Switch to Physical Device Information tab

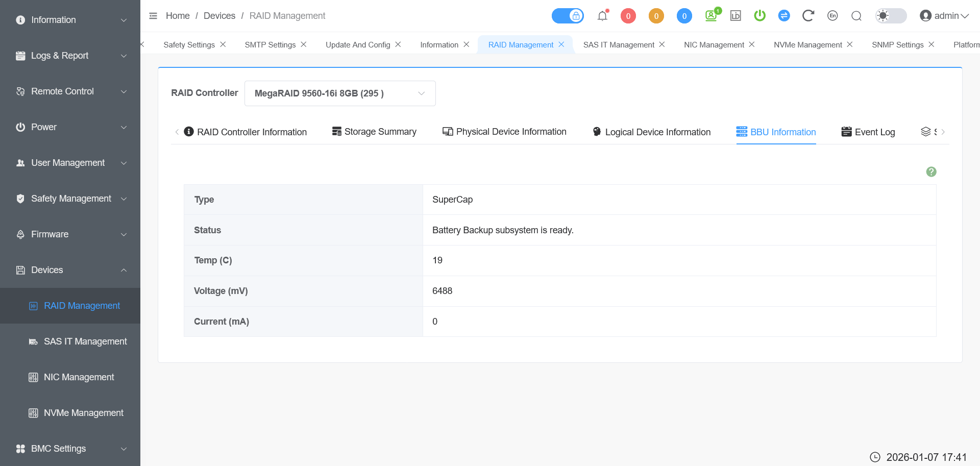click(504, 132)
